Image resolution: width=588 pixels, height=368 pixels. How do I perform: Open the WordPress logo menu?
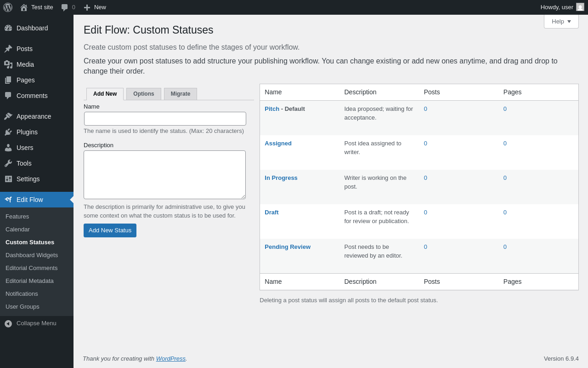8,7
